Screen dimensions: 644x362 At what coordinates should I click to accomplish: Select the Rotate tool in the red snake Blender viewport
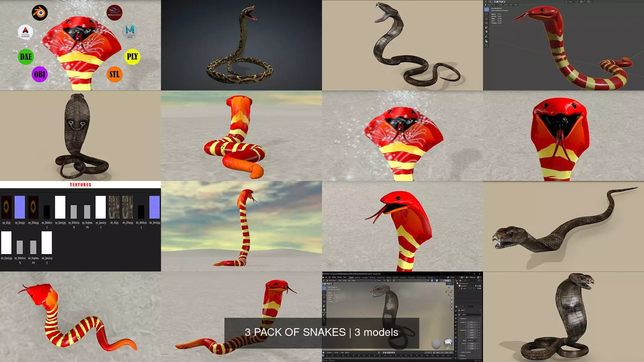point(486,23)
